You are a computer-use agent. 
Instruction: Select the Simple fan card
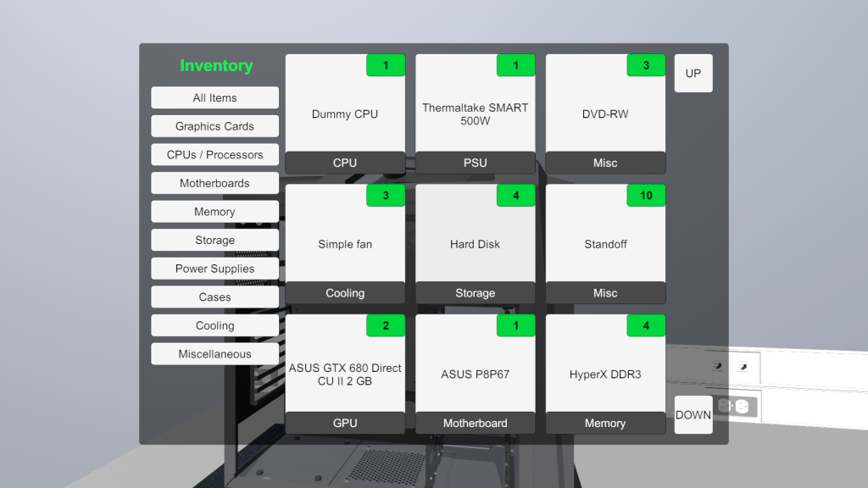(345, 244)
